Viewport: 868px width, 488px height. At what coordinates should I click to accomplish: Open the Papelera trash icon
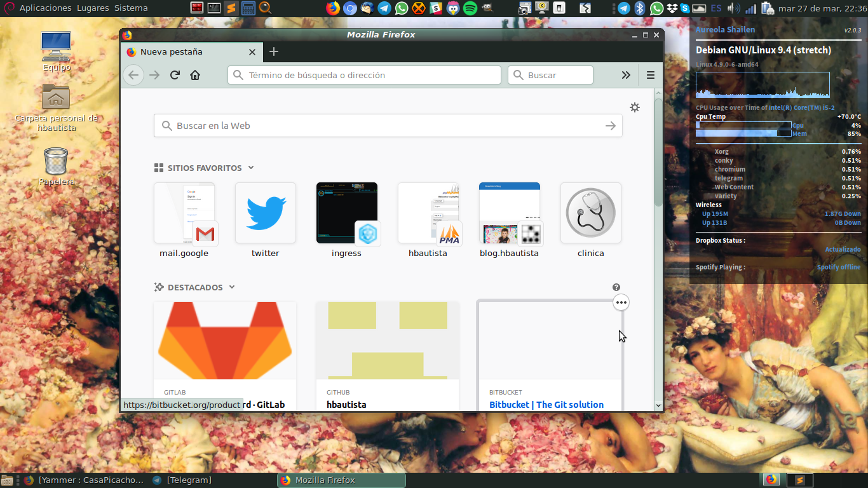tap(57, 166)
